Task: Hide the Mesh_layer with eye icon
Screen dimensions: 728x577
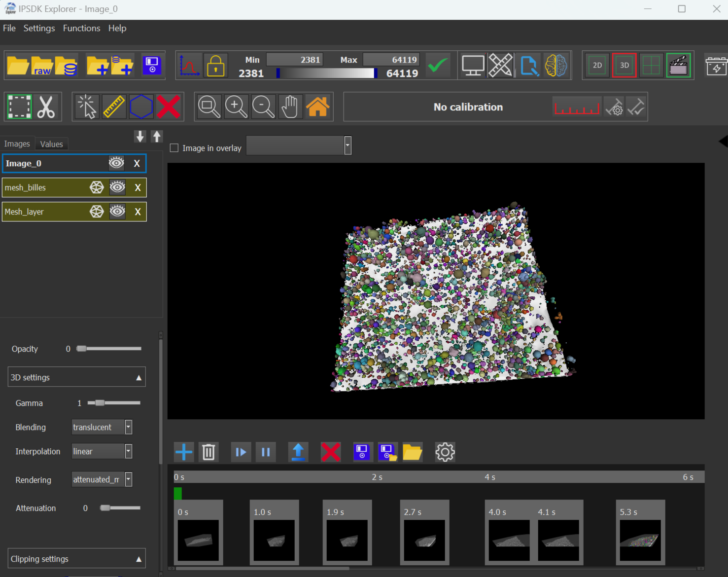Action: click(117, 212)
